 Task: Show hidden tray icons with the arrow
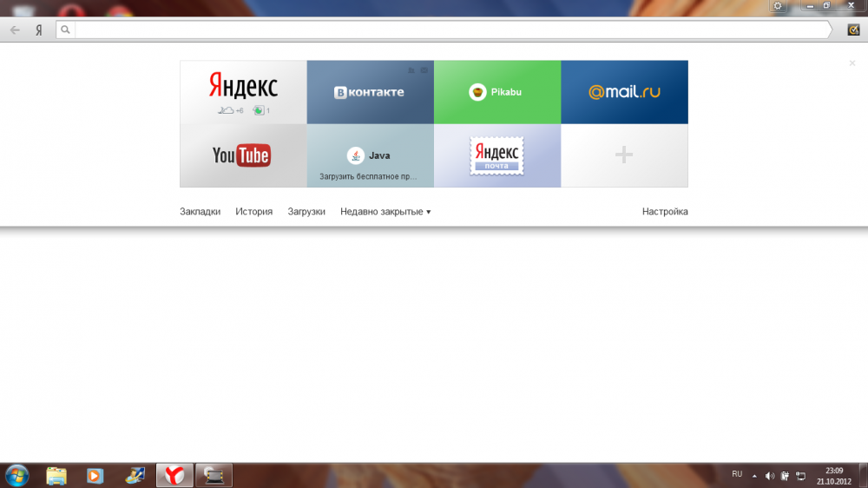coord(754,476)
